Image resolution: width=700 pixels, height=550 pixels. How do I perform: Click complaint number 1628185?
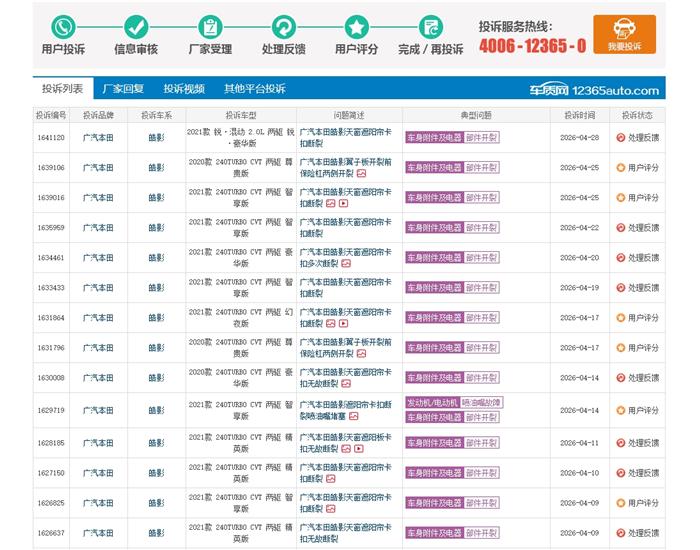51,443
